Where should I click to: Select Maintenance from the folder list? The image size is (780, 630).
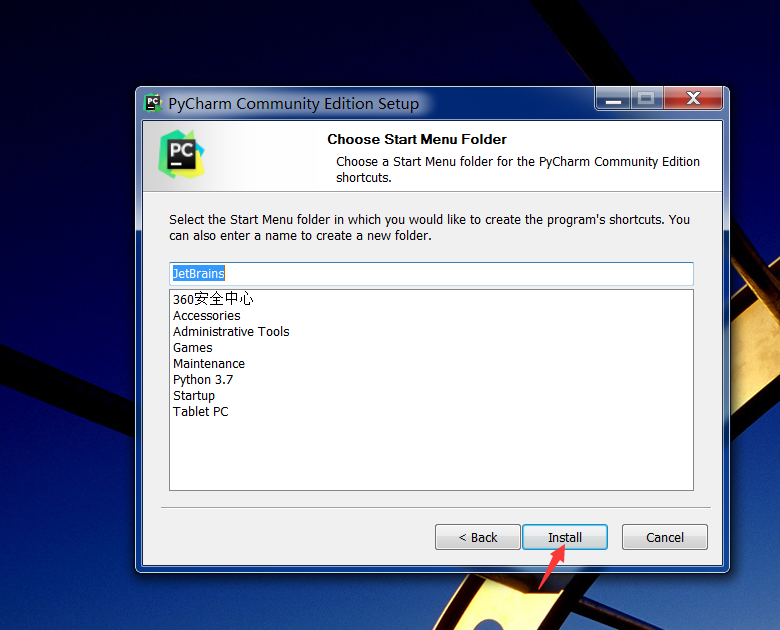[x=209, y=363]
